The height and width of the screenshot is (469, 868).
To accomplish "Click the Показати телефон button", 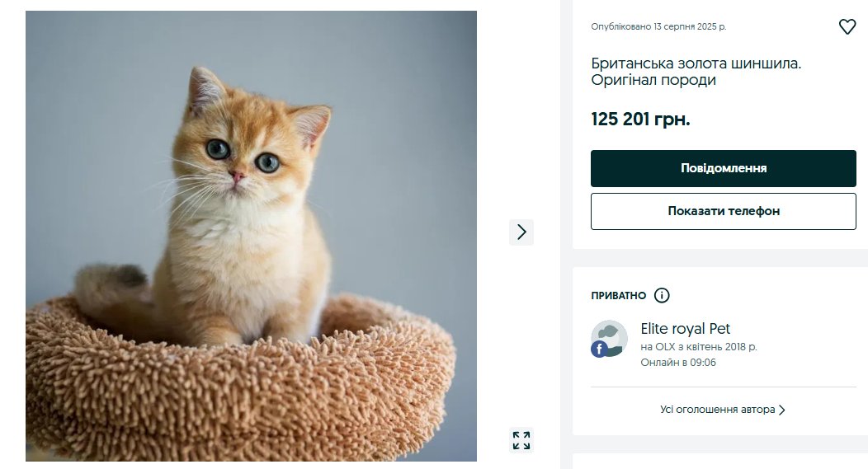I will (x=724, y=211).
